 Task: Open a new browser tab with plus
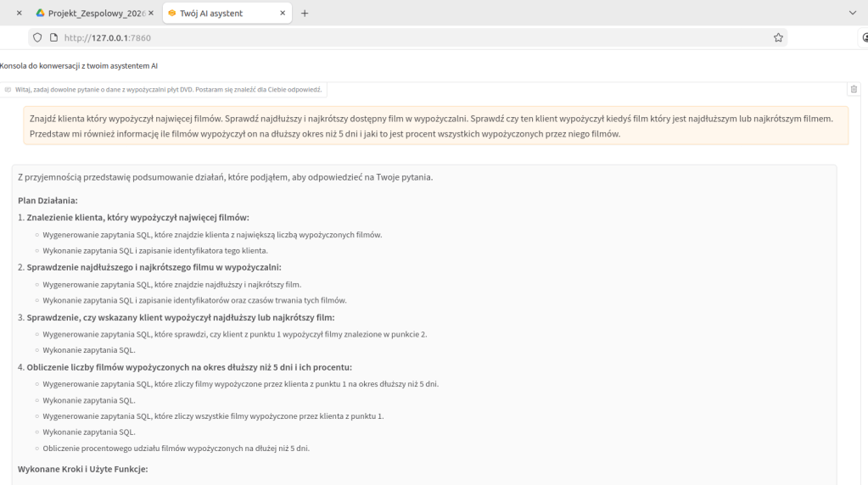tap(305, 14)
